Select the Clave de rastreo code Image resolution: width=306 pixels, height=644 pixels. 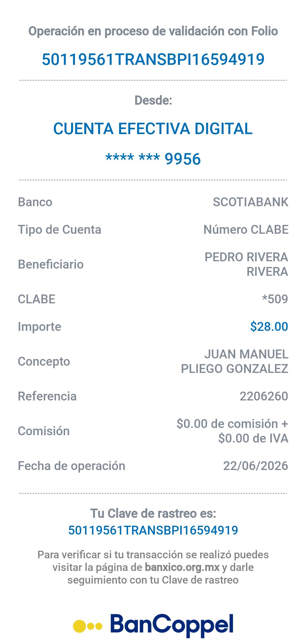point(153,530)
